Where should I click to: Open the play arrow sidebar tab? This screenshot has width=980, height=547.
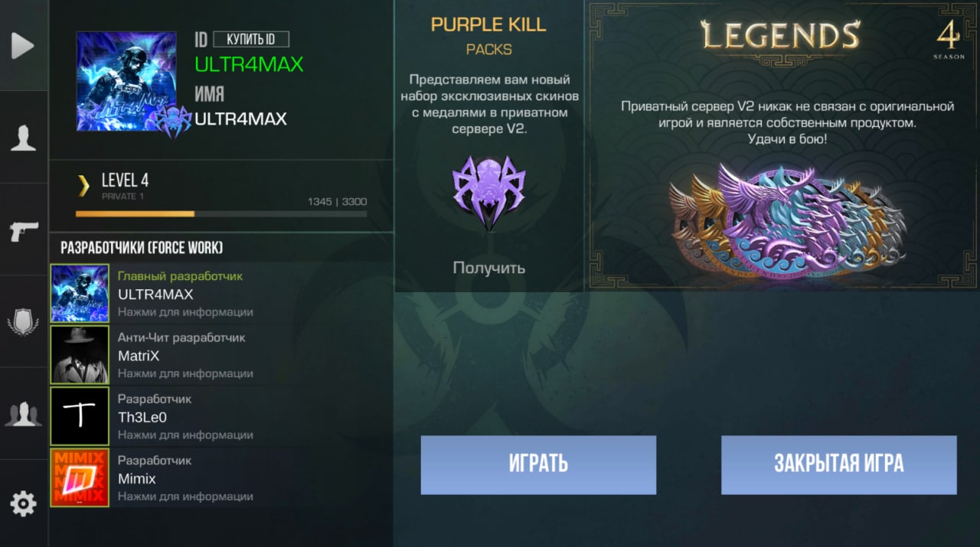coord(23,46)
